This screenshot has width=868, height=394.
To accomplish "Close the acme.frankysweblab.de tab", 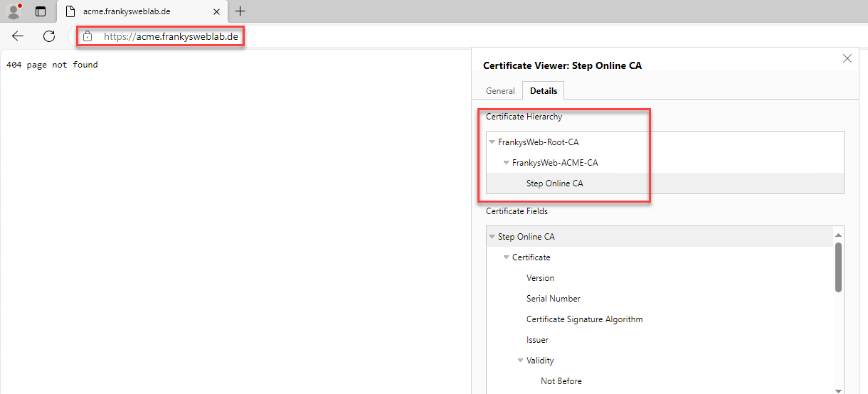I will tap(216, 11).
